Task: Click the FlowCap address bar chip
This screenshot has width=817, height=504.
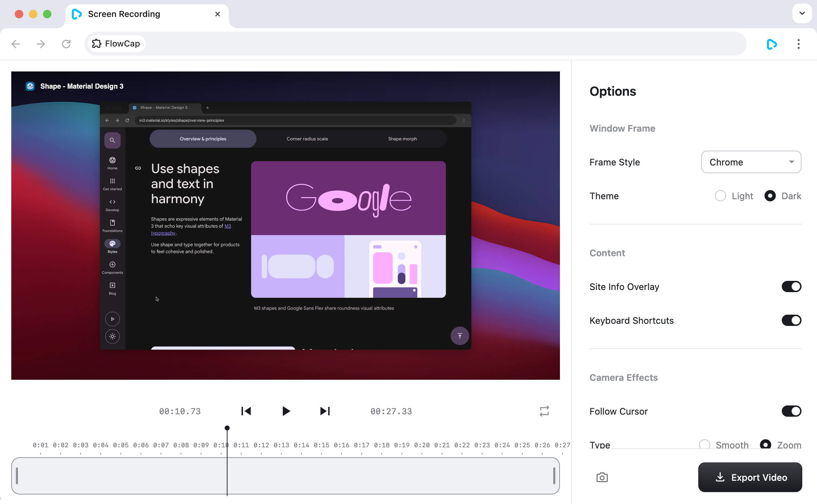Action: pos(116,44)
